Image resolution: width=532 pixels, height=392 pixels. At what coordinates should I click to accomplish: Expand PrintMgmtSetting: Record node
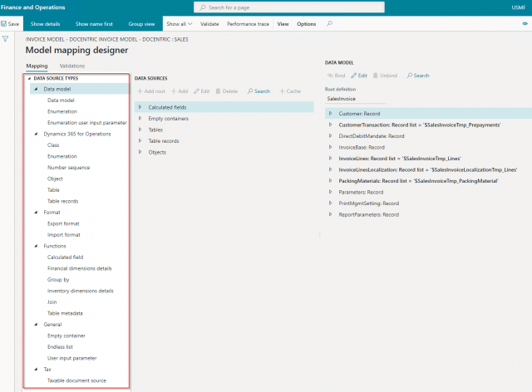(330, 203)
